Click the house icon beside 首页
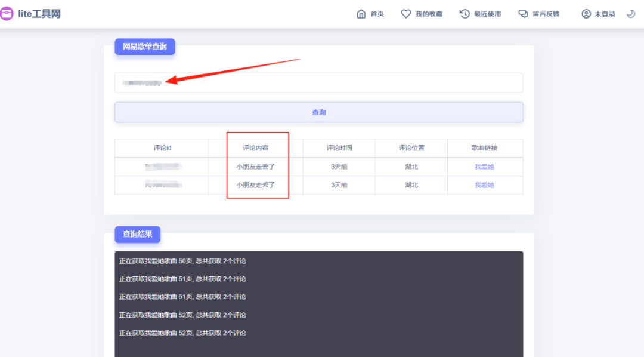 [x=361, y=14]
